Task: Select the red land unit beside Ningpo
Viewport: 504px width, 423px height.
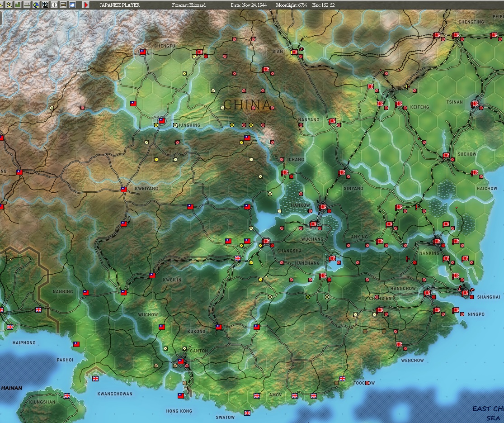Action: click(x=462, y=314)
